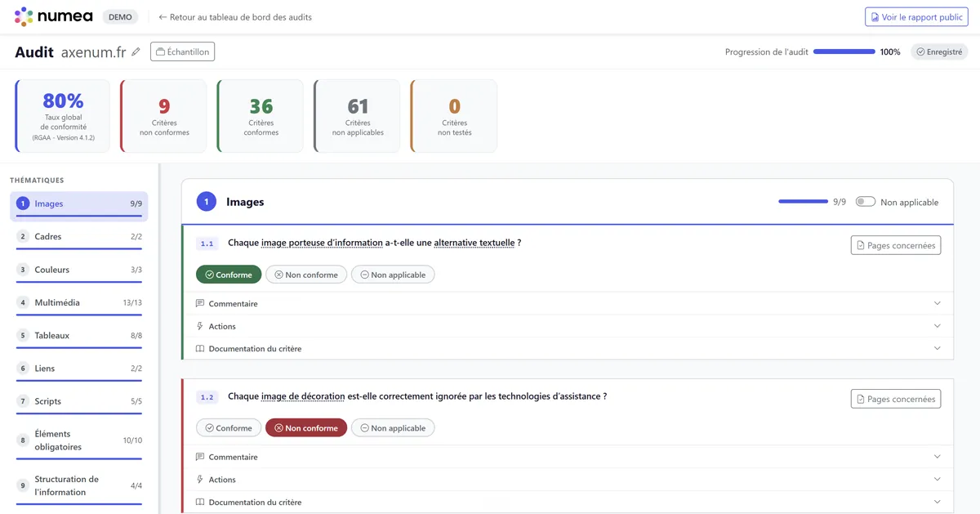The height and width of the screenshot is (514, 980).
Task: Click the alternative textuelle glossary link
Action: click(474, 243)
